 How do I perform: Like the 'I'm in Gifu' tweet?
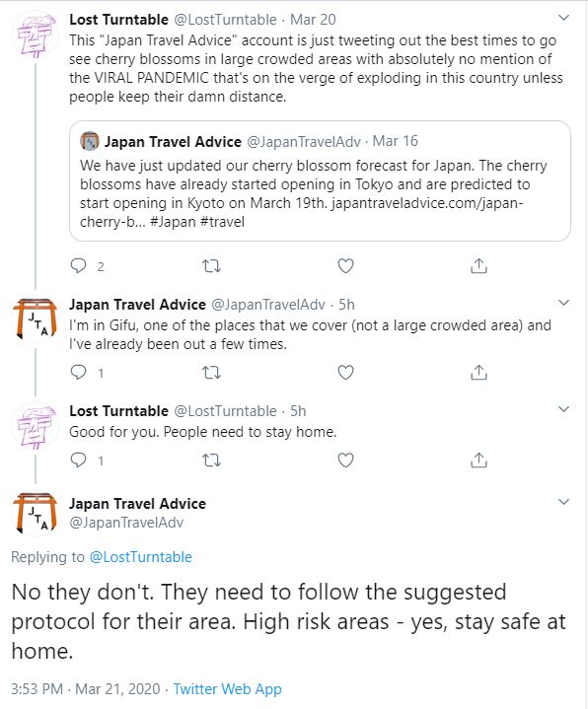click(345, 373)
